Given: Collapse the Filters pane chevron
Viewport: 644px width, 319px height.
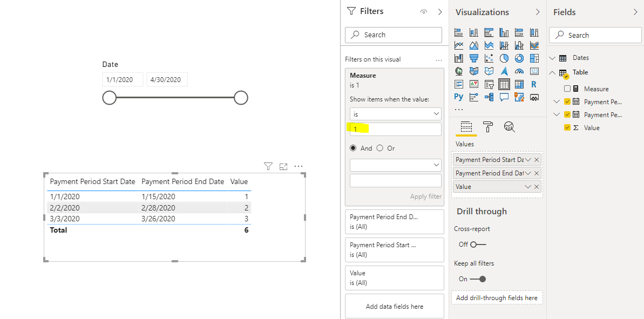Looking at the screenshot, I should (440, 12).
